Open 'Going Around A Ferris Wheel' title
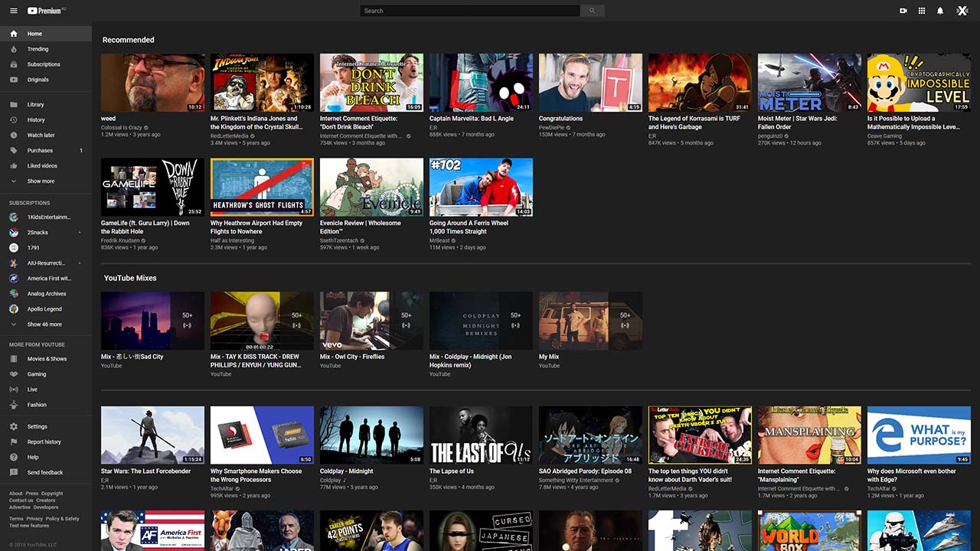Viewport: 980px width, 551px height. tap(469, 227)
